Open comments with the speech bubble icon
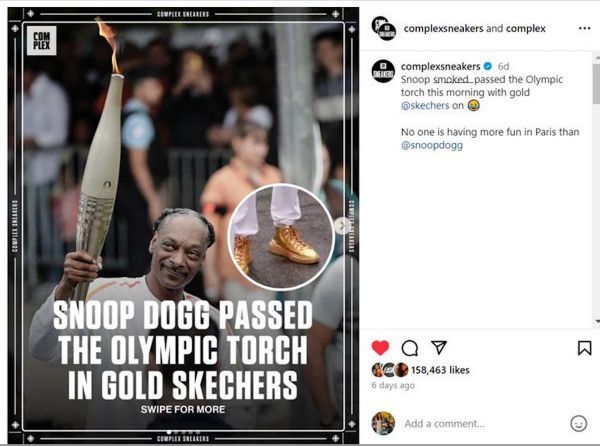The image size is (600, 446). (409, 348)
